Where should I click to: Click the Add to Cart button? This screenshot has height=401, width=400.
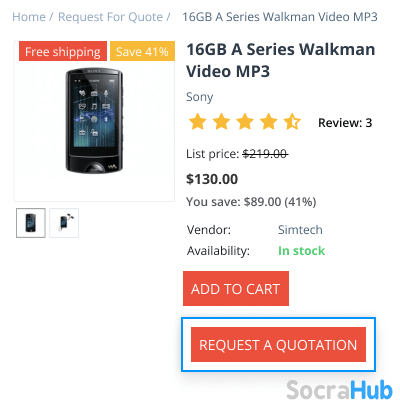coord(236,289)
